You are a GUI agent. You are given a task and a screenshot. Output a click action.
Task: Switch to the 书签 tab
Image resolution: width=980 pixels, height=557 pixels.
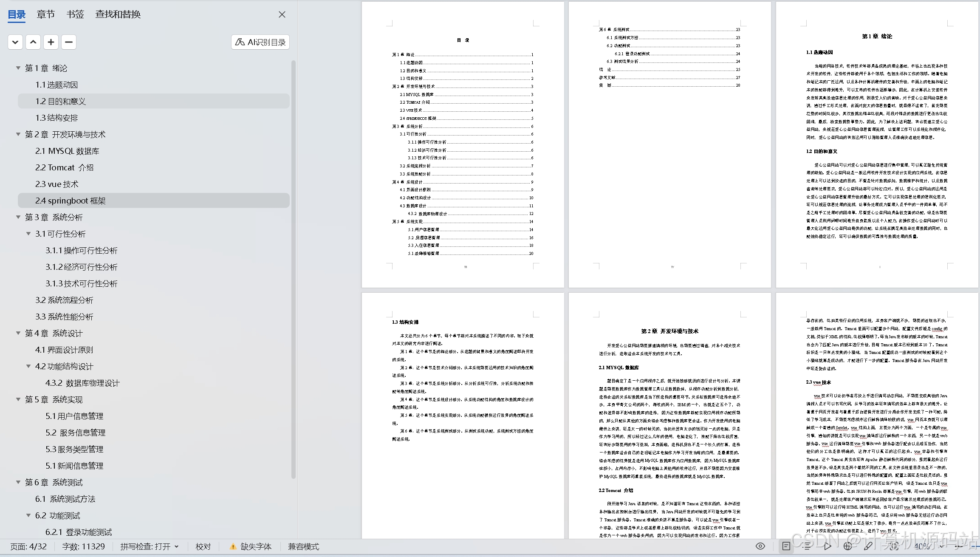click(75, 14)
